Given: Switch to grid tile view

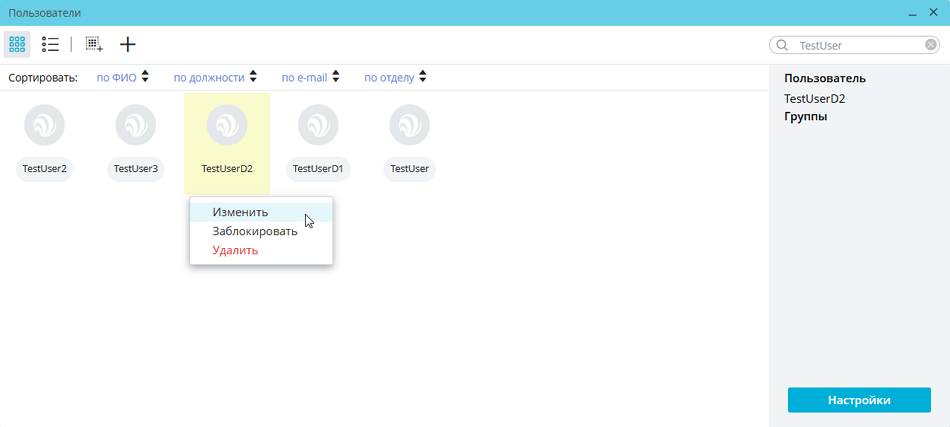Looking at the screenshot, I should (x=17, y=45).
